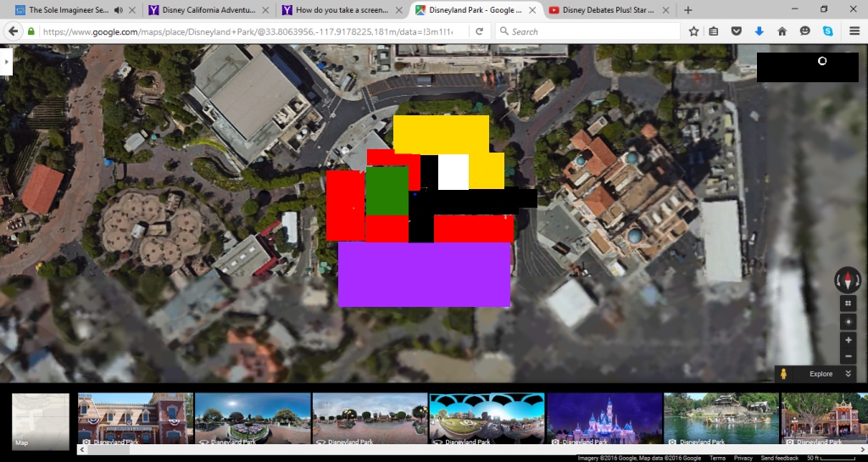Expand the side panel arrow at left
This screenshot has width=868, height=462.
click(x=6, y=61)
